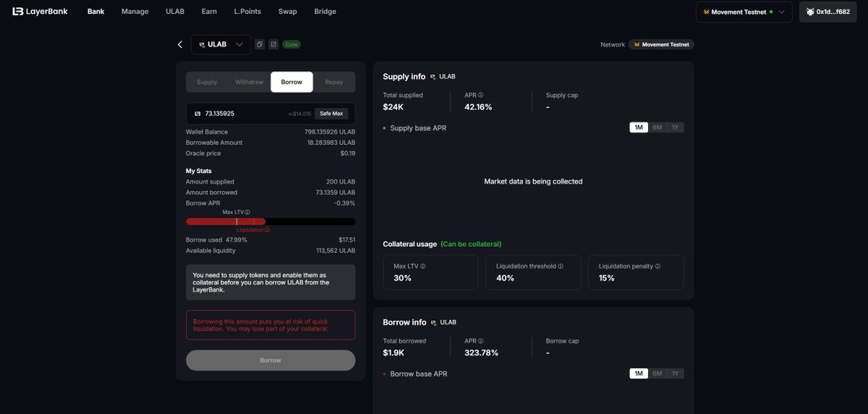Switch to the Withdraw tab
This screenshot has width=868, height=414.
point(250,82)
